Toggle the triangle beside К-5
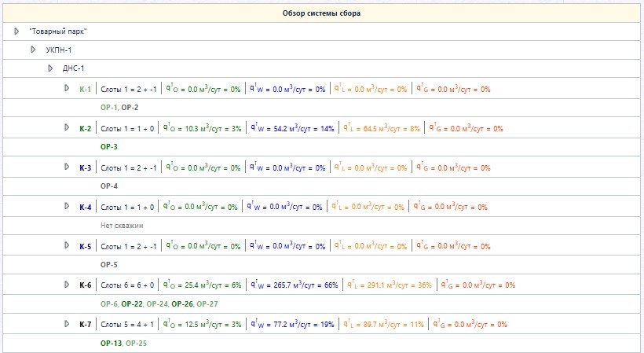 67,246
